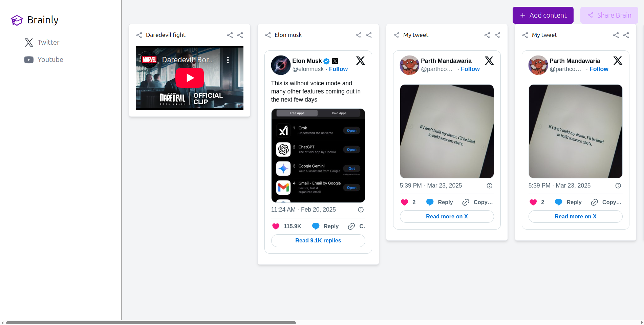Like Elon Musk's tweet with 115.9K likes
This screenshot has width=644, height=325.
tap(286, 226)
